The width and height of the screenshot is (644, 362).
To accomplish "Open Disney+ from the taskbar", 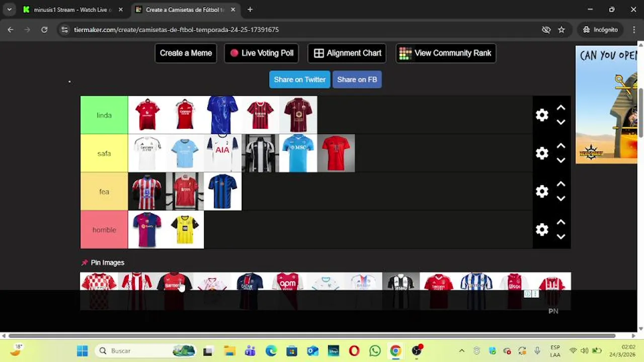I will pyautogui.click(x=334, y=351).
